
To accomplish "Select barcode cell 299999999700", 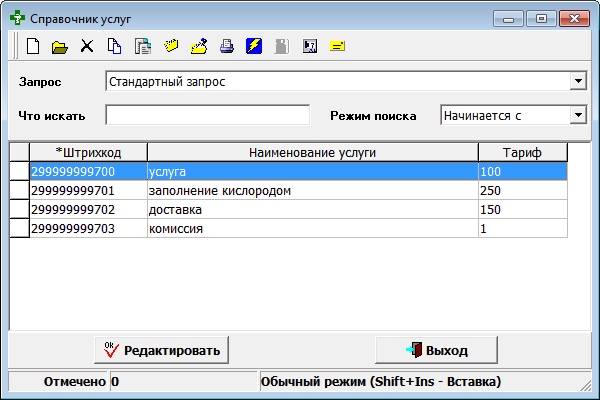I will tap(88, 171).
